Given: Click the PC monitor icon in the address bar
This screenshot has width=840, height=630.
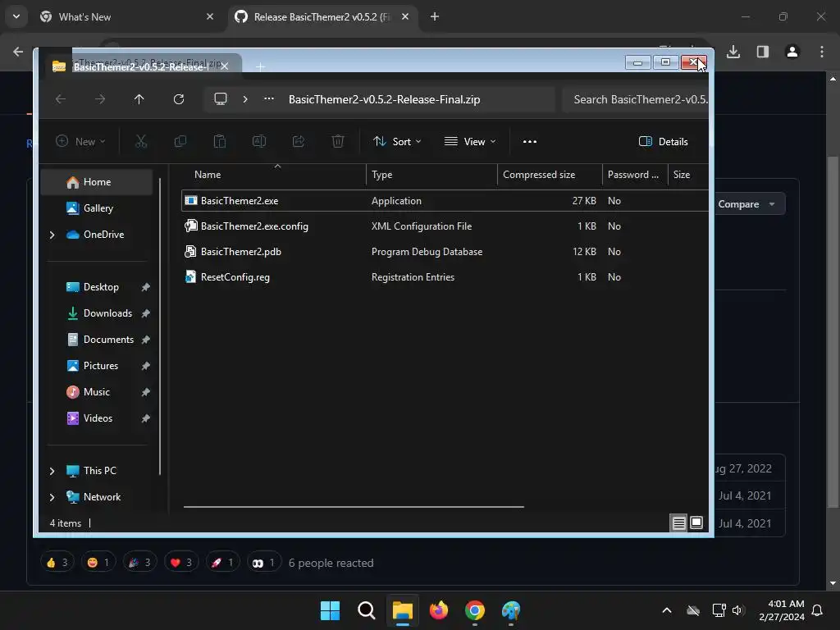Looking at the screenshot, I should coord(221,99).
